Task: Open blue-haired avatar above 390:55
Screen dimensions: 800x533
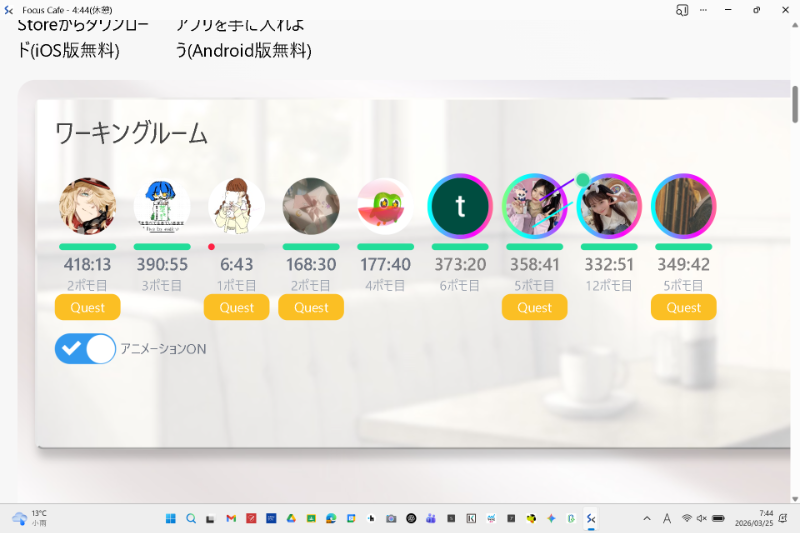Action: point(162,206)
